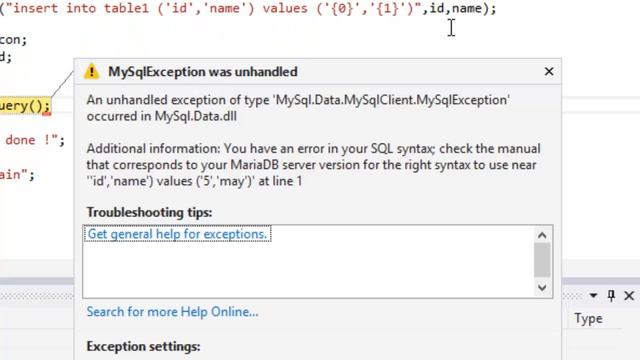This screenshot has height=360, width=640.
Task: Click the yellow warning icon in exception dialog
Action: pos(91,71)
